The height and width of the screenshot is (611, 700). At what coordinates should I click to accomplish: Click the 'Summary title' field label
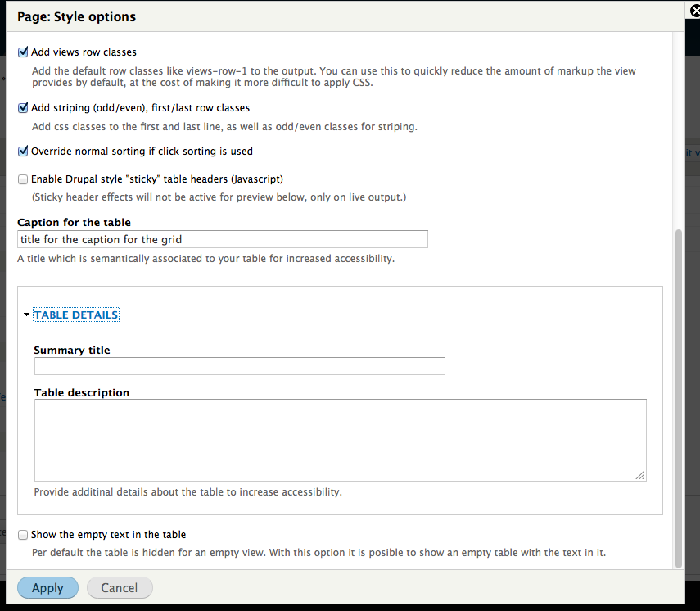(x=72, y=351)
